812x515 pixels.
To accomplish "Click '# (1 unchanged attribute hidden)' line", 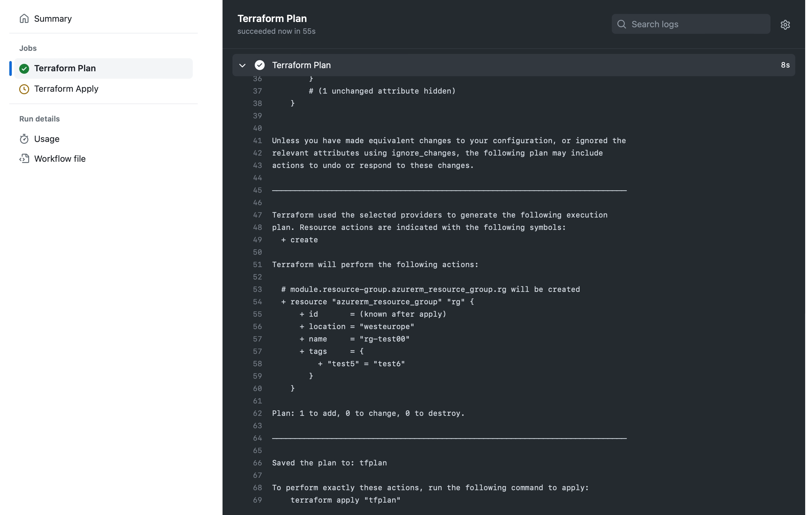I will tap(382, 91).
